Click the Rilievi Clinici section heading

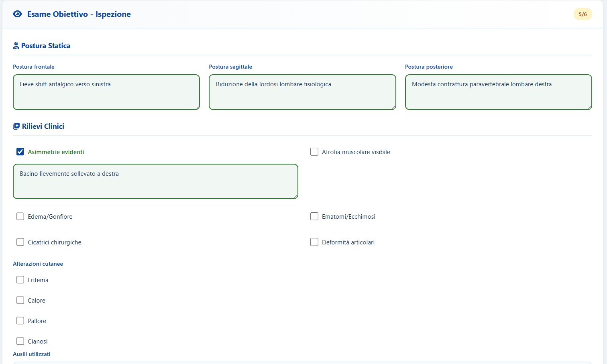point(43,126)
